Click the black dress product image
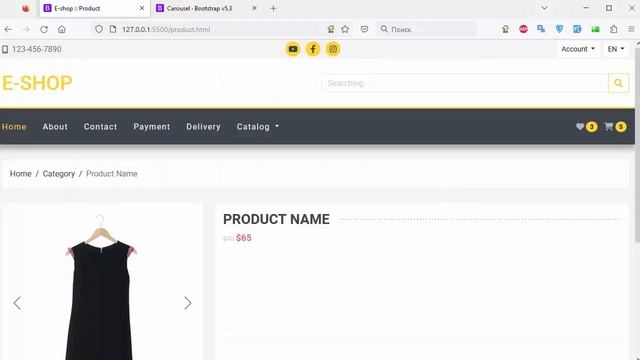 [101, 288]
